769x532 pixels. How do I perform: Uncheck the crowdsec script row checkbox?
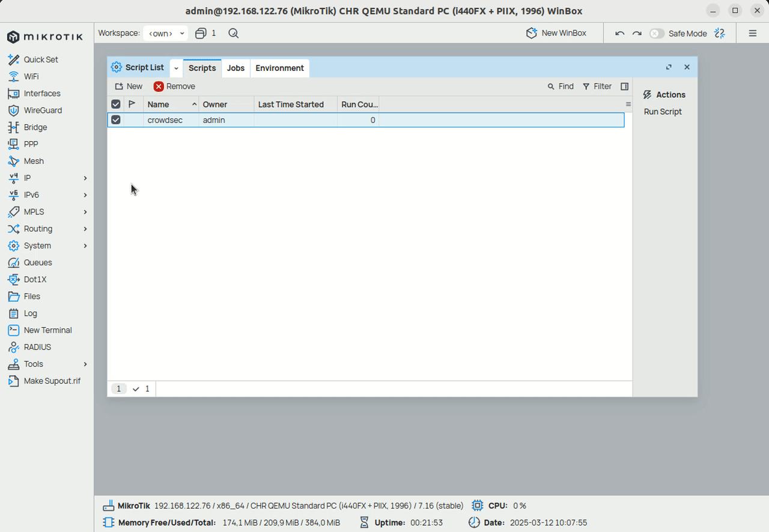coord(116,120)
